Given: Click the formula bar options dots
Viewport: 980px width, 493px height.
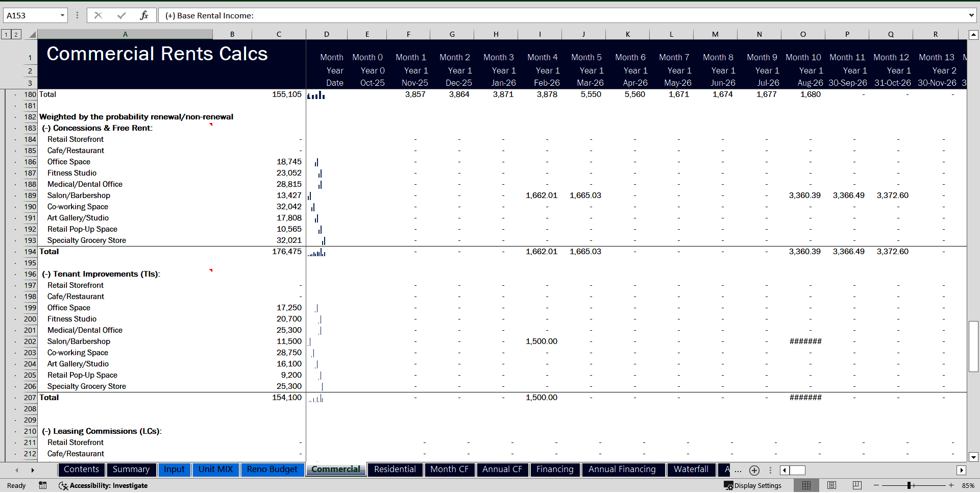Looking at the screenshot, I should pos(77,15).
